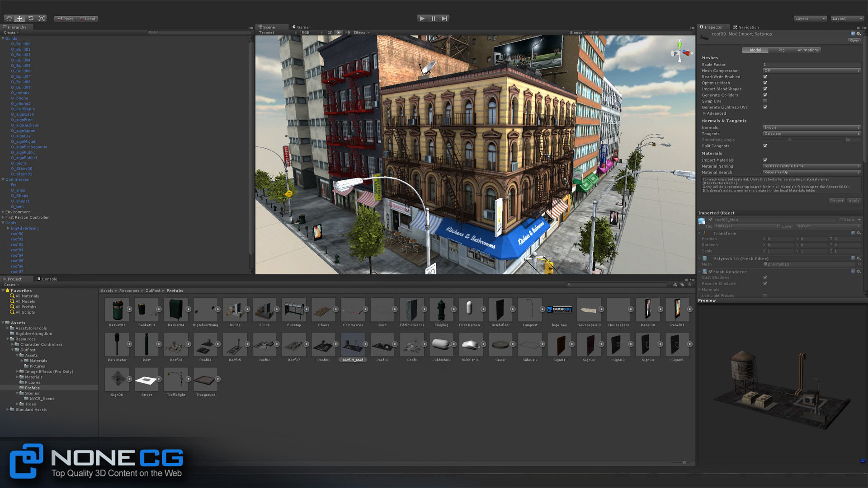Expand the Environment hierarchy item
Screen dimensions: 868x488
point(3,212)
